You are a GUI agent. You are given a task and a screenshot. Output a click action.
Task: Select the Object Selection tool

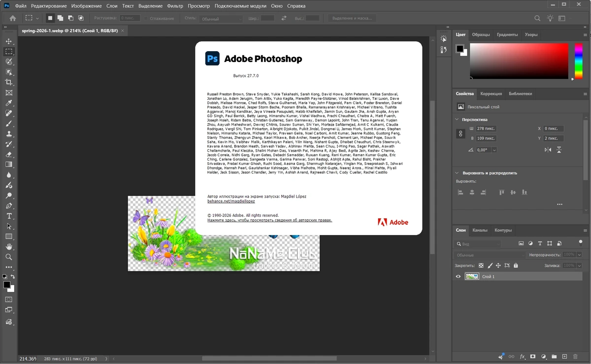click(9, 72)
